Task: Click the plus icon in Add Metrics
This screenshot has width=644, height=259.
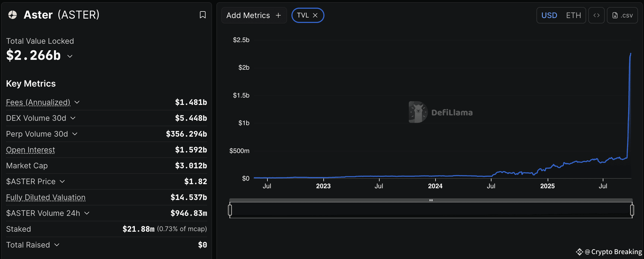Action: click(x=278, y=15)
